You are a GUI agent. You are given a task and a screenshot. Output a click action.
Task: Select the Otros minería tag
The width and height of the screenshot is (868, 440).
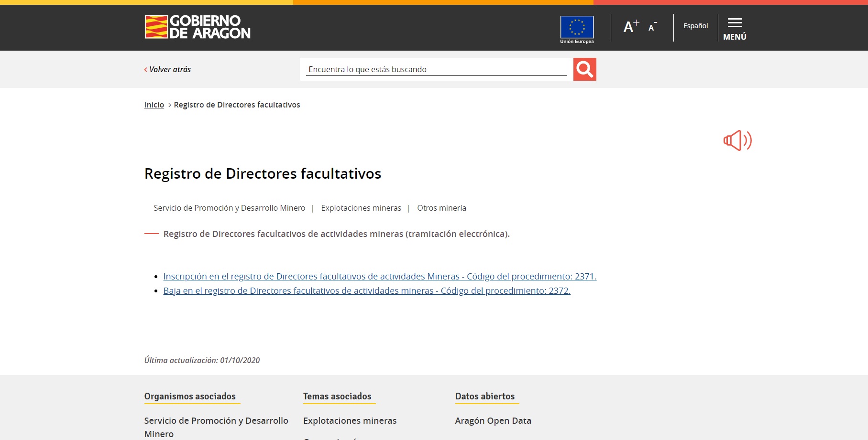[x=441, y=208]
